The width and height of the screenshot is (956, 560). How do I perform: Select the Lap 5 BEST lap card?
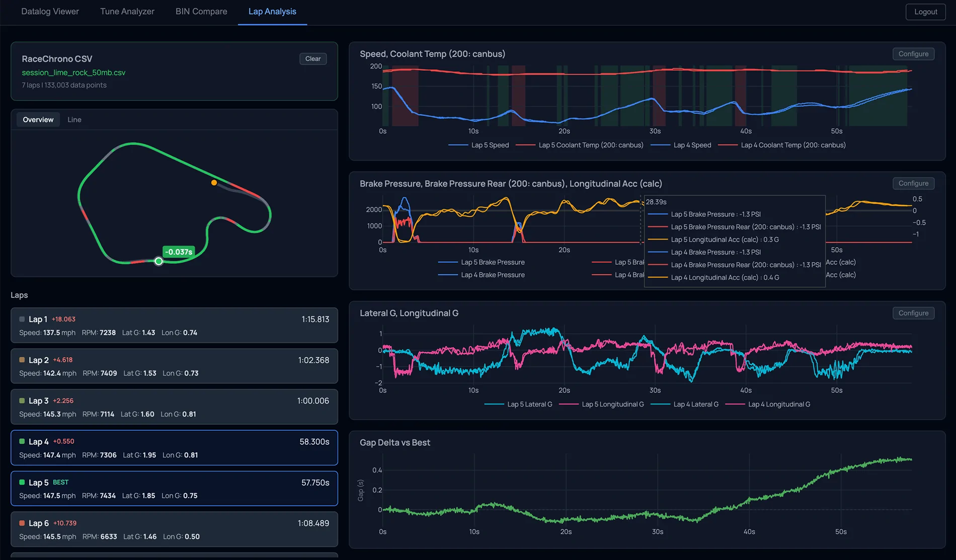[174, 489]
